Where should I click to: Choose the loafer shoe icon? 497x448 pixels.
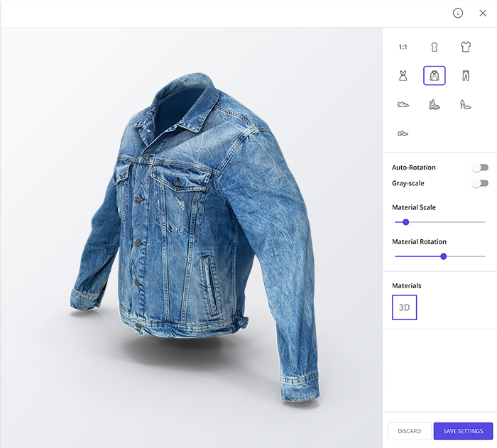click(x=403, y=133)
